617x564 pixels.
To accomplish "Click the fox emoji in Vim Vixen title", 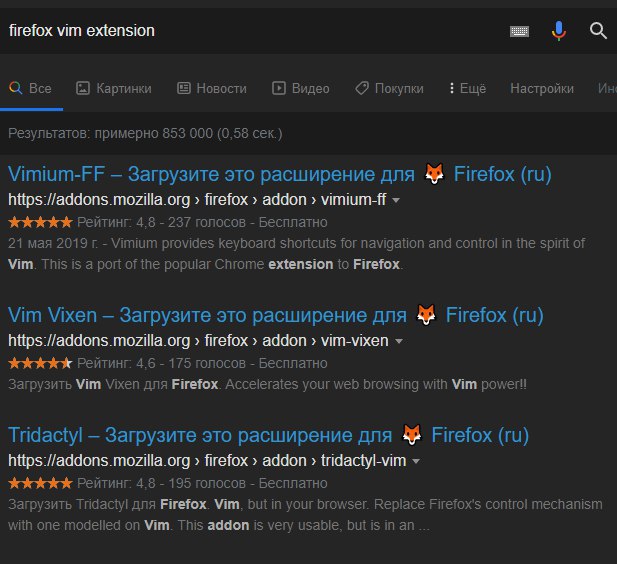I will tap(426, 314).
